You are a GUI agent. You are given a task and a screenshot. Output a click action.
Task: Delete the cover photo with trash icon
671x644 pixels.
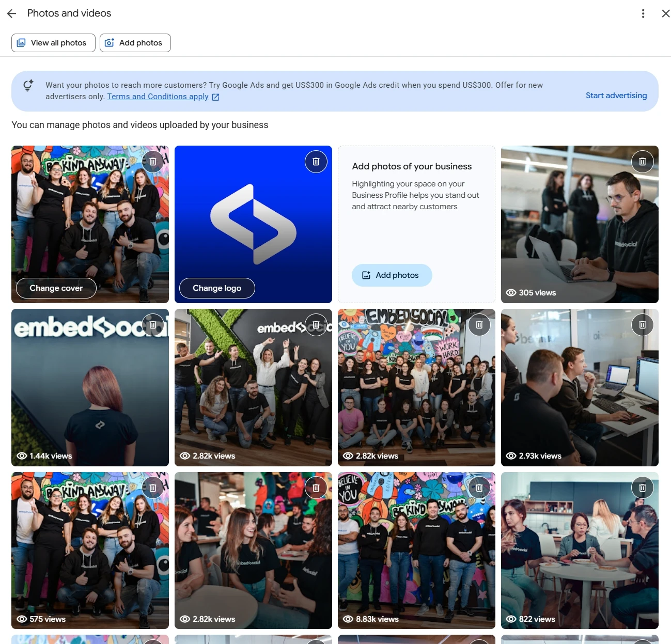point(153,162)
